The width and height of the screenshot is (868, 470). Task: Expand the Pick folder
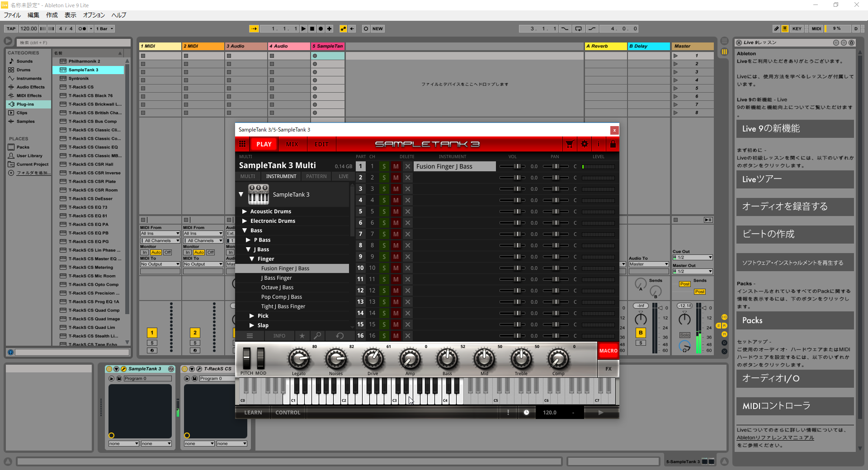coord(252,316)
